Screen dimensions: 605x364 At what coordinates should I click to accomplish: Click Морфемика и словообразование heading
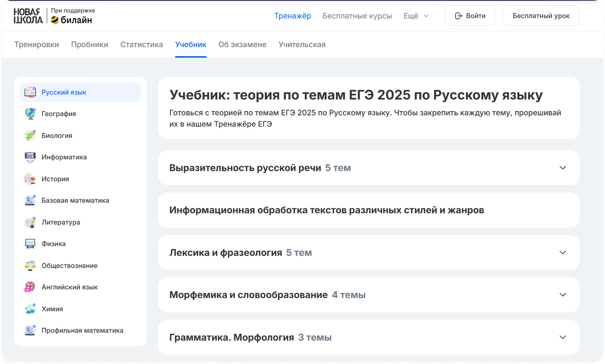point(249,295)
